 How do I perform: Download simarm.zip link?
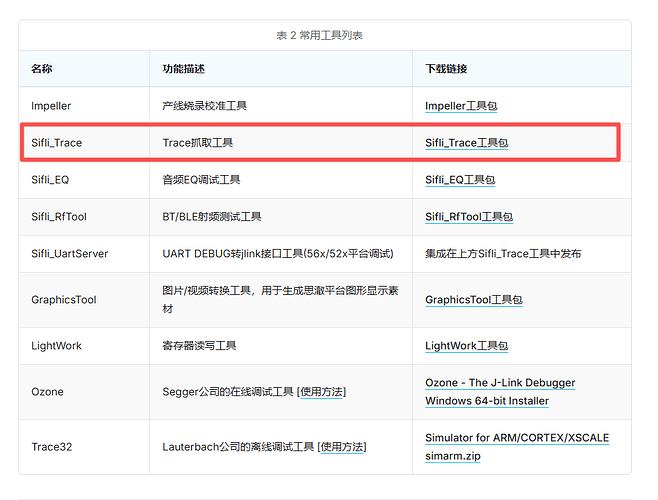pos(453,456)
